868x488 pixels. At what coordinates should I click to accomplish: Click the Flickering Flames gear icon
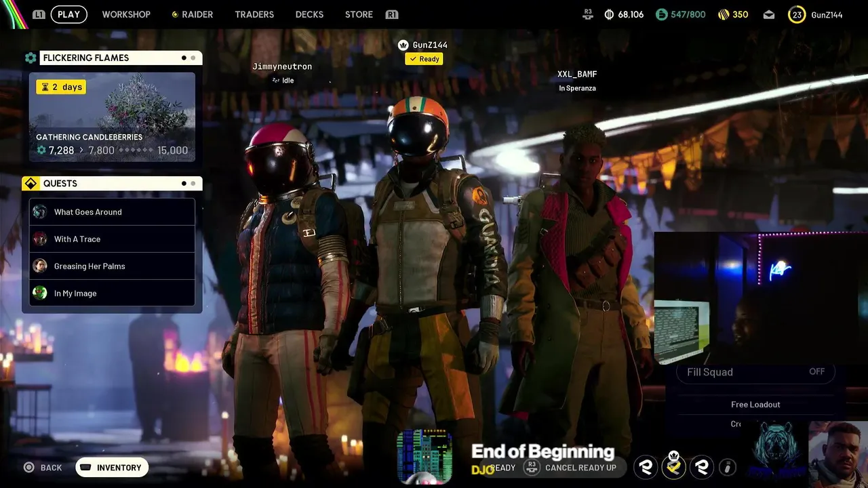click(31, 58)
